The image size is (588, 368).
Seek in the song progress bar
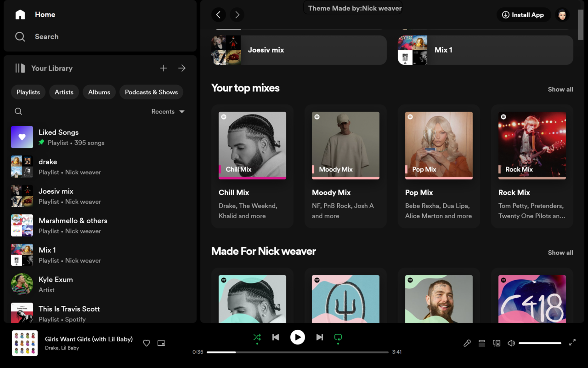point(298,352)
